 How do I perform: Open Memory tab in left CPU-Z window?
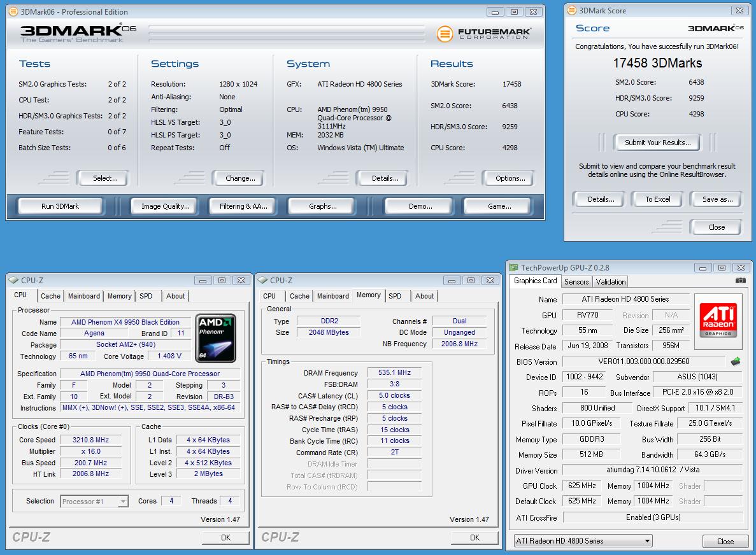120,296
